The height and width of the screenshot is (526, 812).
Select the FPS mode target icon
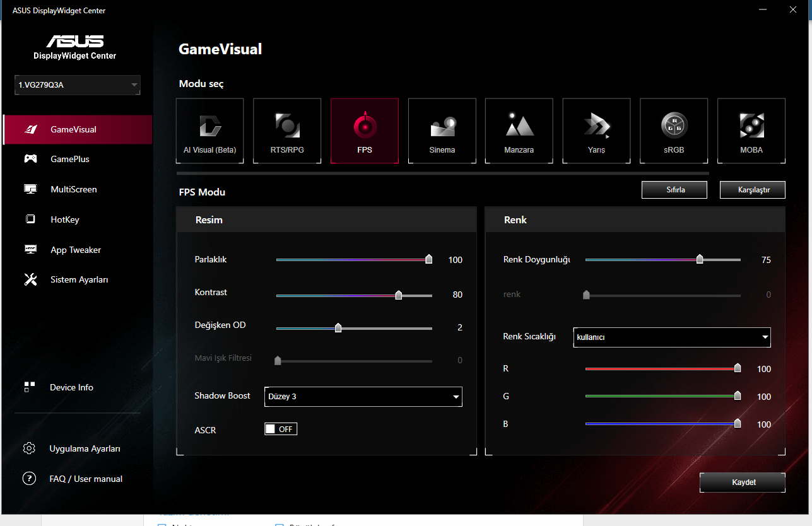tap(365, 126)
